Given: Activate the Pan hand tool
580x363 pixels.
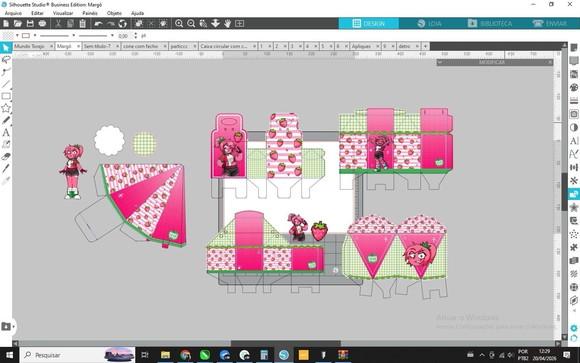Looking at the screenshot, I should point(227,23).
